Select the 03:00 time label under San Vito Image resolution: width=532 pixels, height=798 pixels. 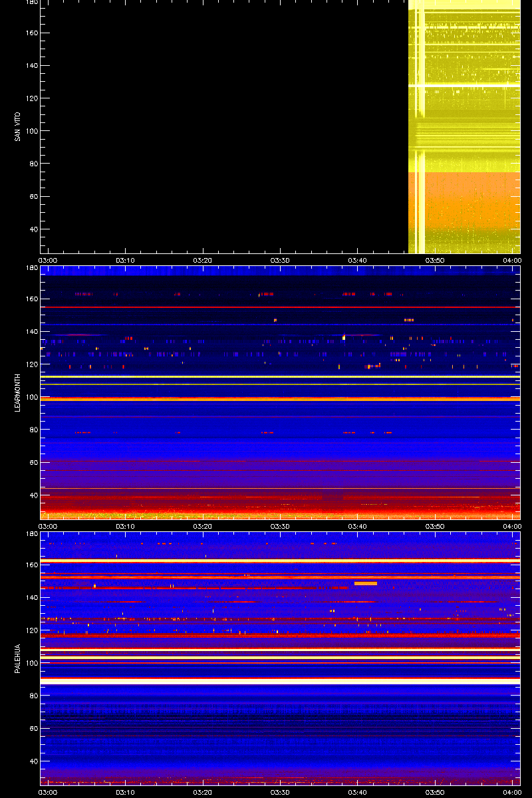48,260
